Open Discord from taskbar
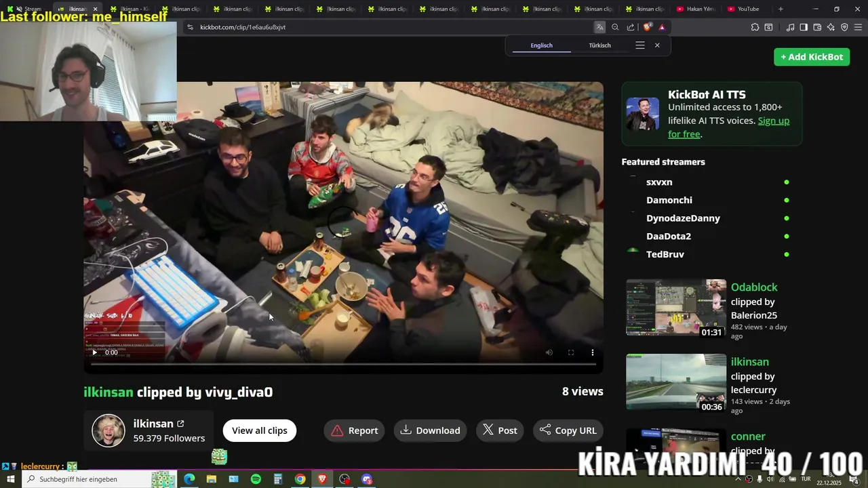 (367, 479)
